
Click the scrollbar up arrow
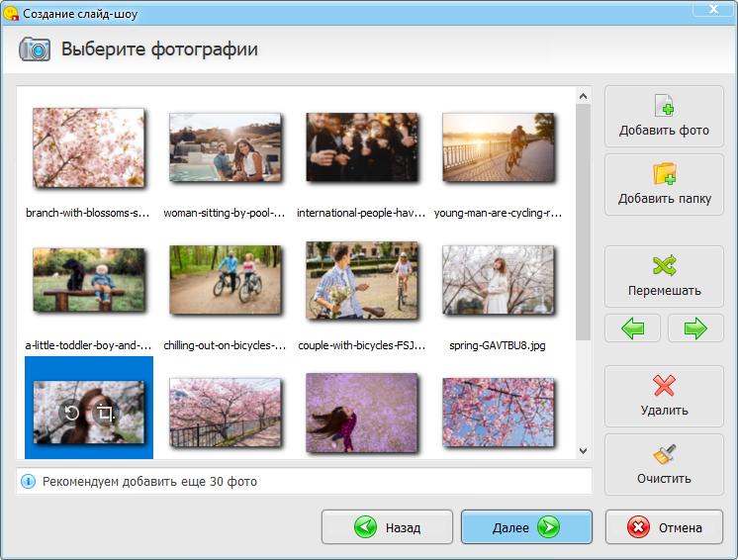(583, 96)
